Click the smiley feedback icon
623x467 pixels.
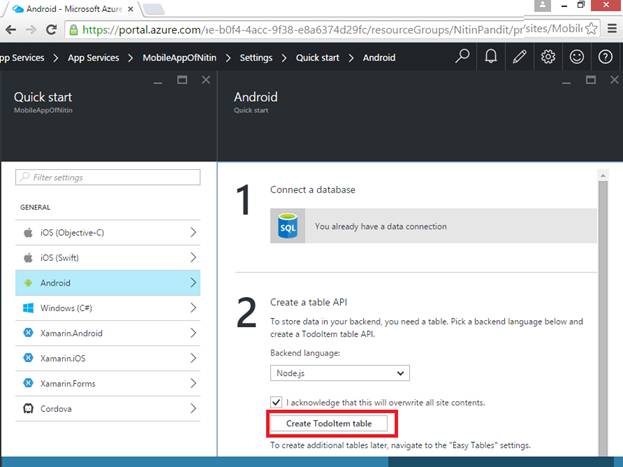click(x=577, y=57)
